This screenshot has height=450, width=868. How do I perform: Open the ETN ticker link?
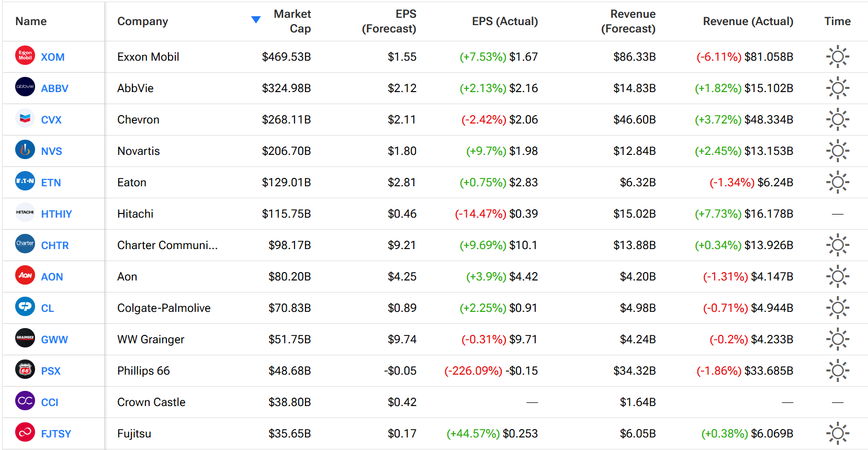(x=51, y=183)
